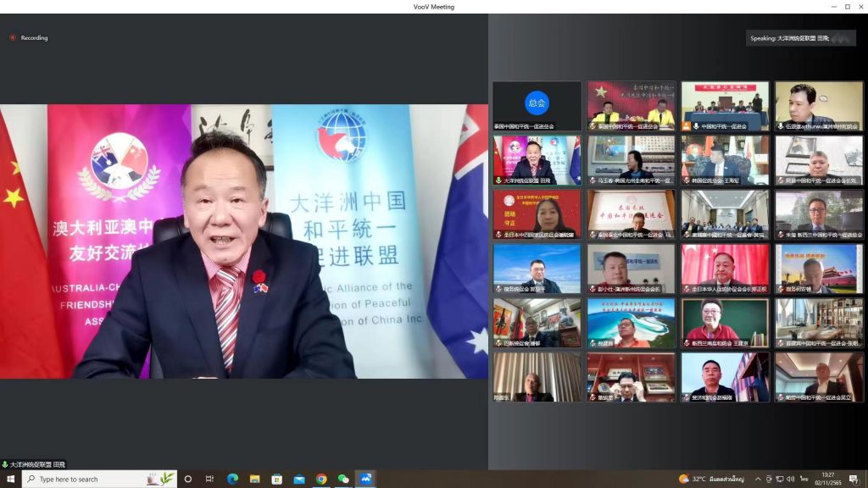
Task: Open the weather widget showing 32°C
Action: (x=711, y=480)
